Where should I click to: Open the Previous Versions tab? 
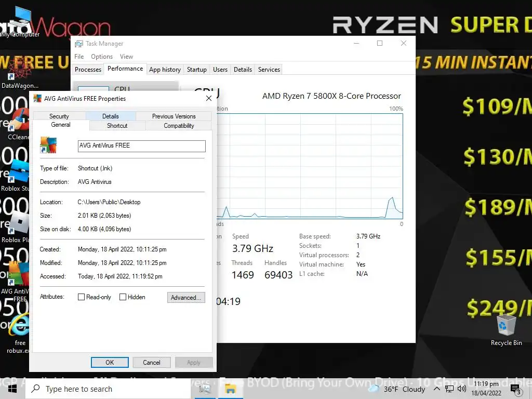pos(174,116)
